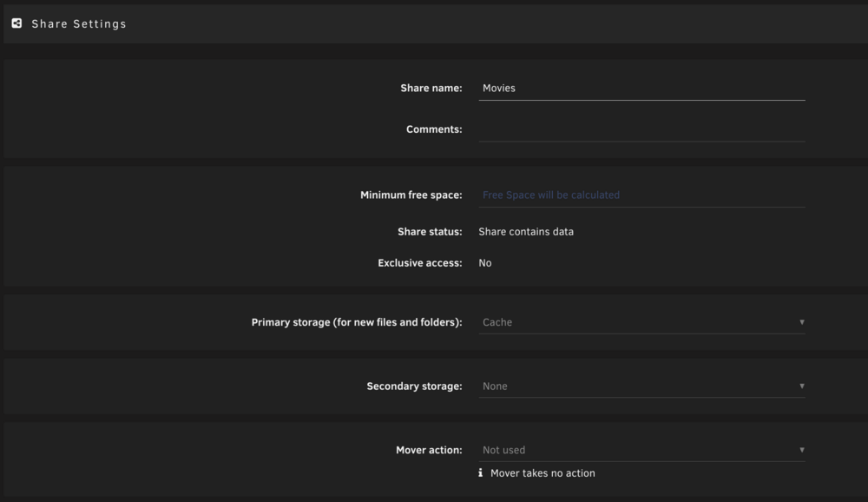Focus the empty Comments input field

click(x=641, y=129)
